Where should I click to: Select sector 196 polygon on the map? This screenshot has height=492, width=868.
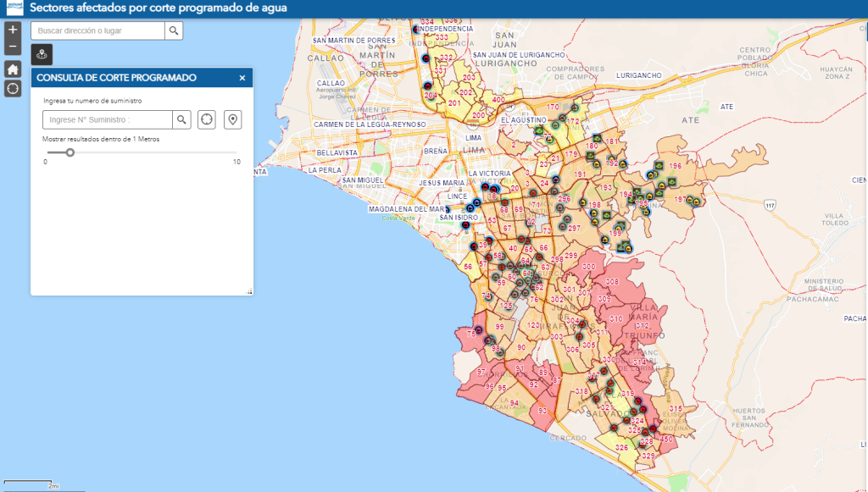[676, 167]
